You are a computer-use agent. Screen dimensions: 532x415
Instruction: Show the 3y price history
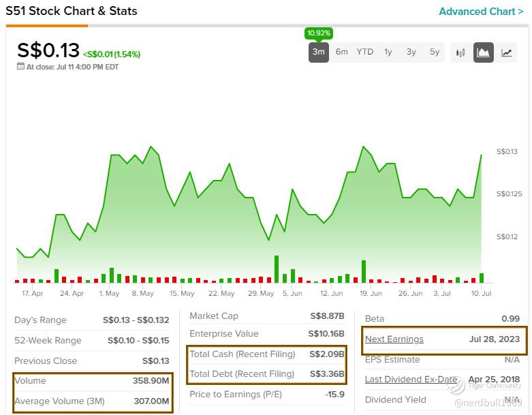(411, 52)
